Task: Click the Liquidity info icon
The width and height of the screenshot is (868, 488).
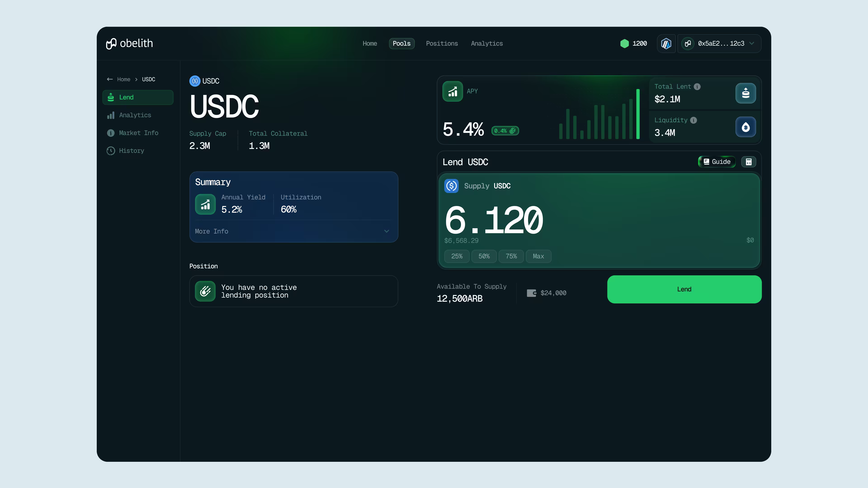Action: 693,120
